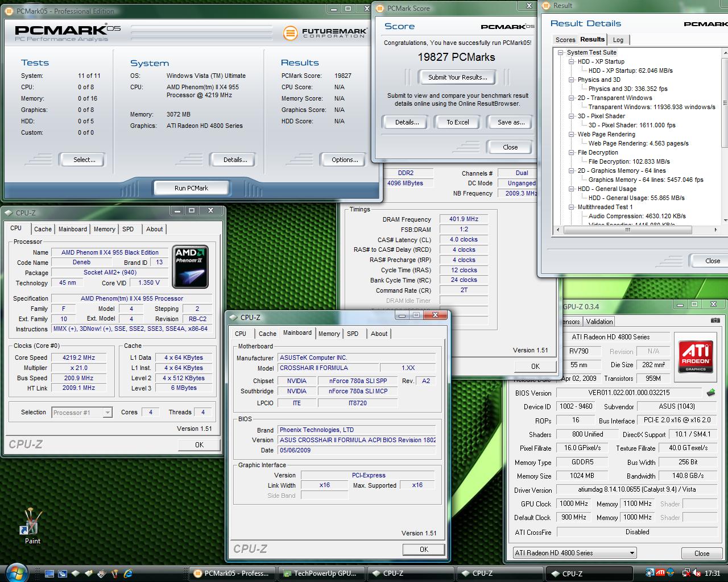Export results with To Excel button
The width and height of the screenshot is (728, 582).
[x=458, y=122]
